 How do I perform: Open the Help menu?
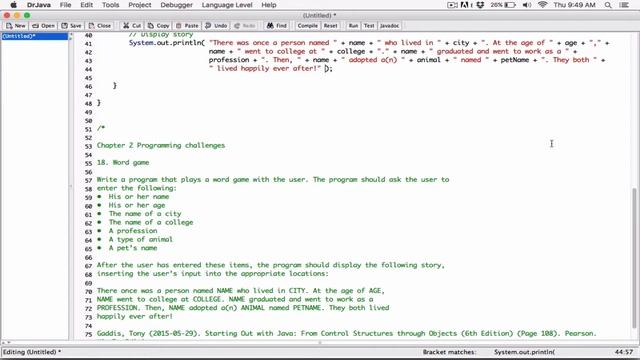269,5
